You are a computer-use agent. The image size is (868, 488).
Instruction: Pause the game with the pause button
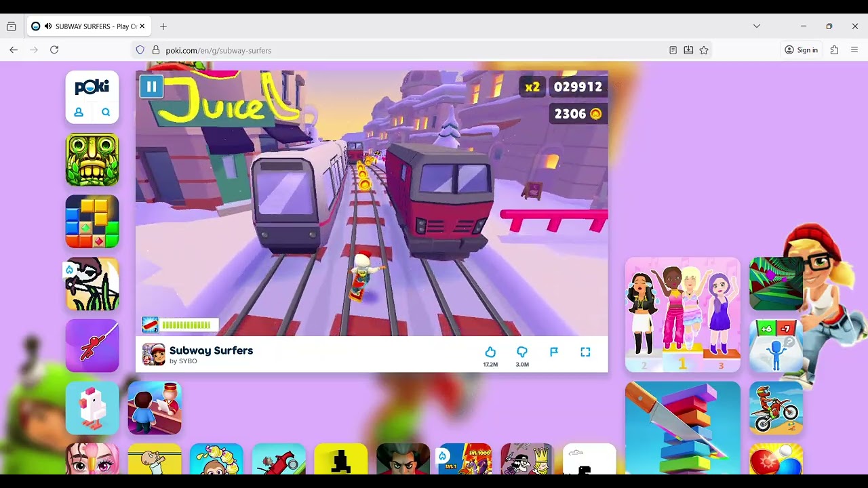point(151,87)
